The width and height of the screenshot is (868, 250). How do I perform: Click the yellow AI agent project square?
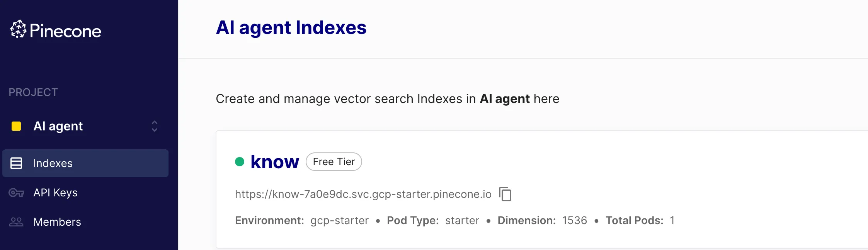(16, 126)
